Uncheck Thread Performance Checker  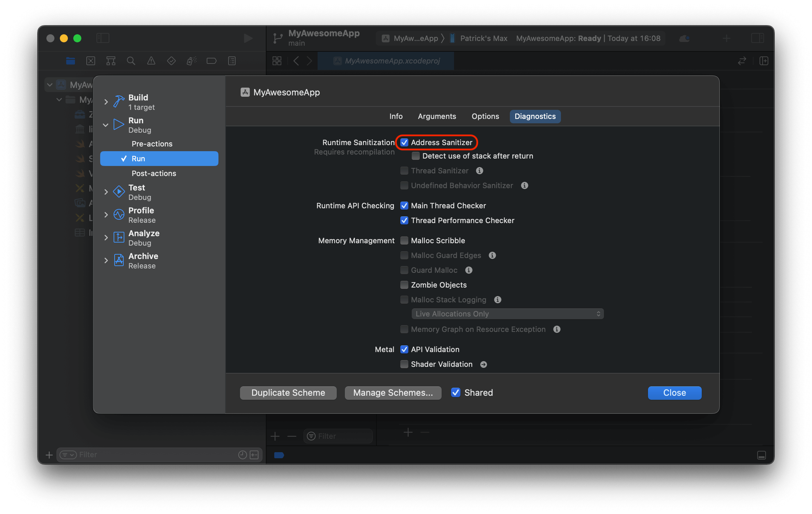(404, 220)
